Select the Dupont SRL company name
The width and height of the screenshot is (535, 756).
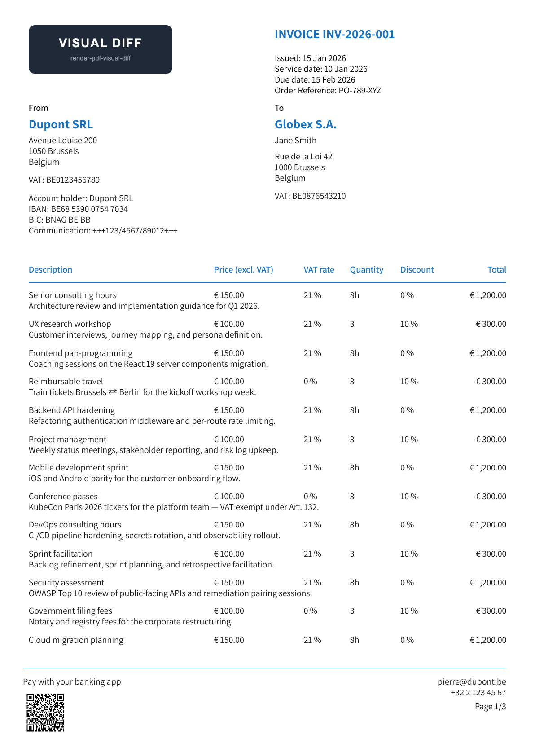[x=61, y=124]
